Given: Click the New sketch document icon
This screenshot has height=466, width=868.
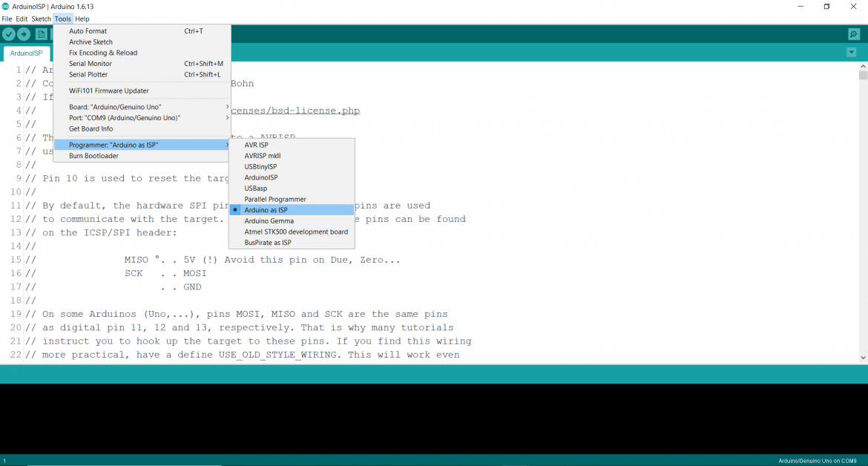Looking at the screenshot, I should click(x=42, y=33).
